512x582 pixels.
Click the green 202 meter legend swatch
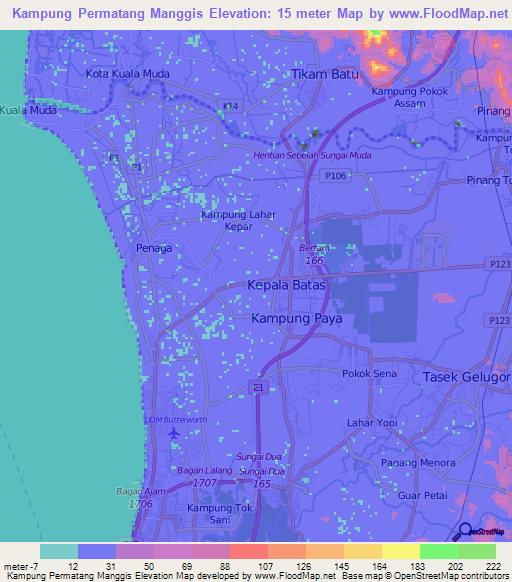point(439,551)
